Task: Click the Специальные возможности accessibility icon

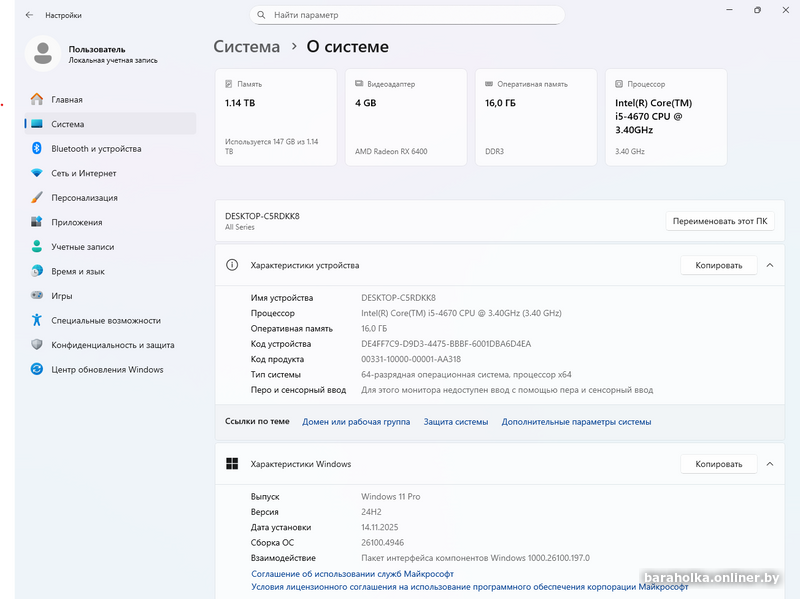Action: (37, 320)
